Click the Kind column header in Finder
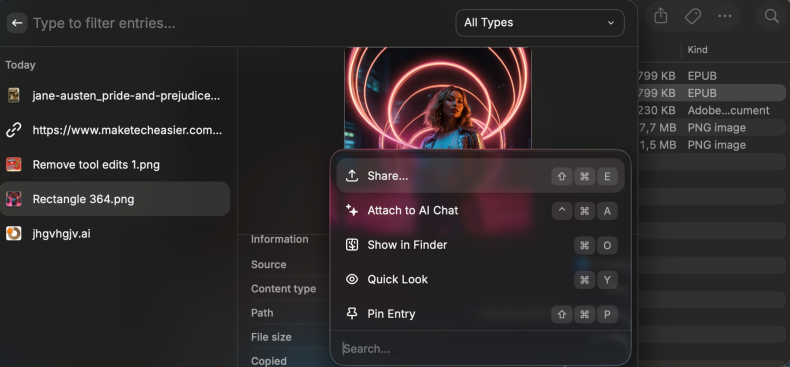Viewport: 790px width, 367px height. point(697,49)
